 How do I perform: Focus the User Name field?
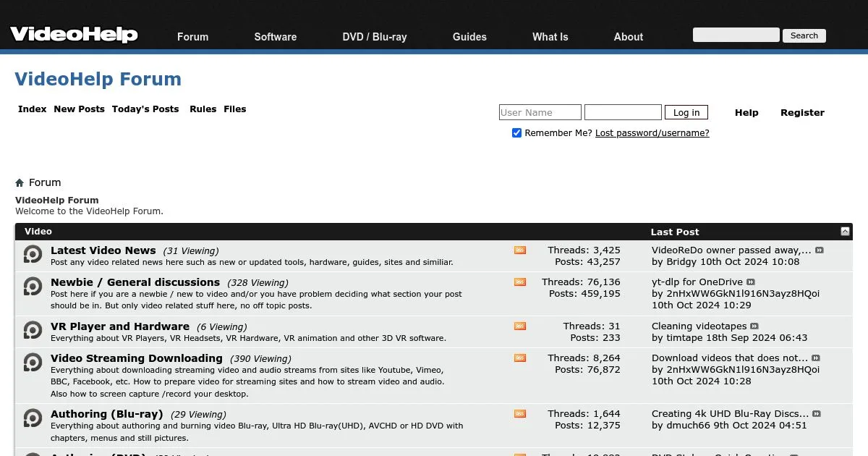coord(540,112)
